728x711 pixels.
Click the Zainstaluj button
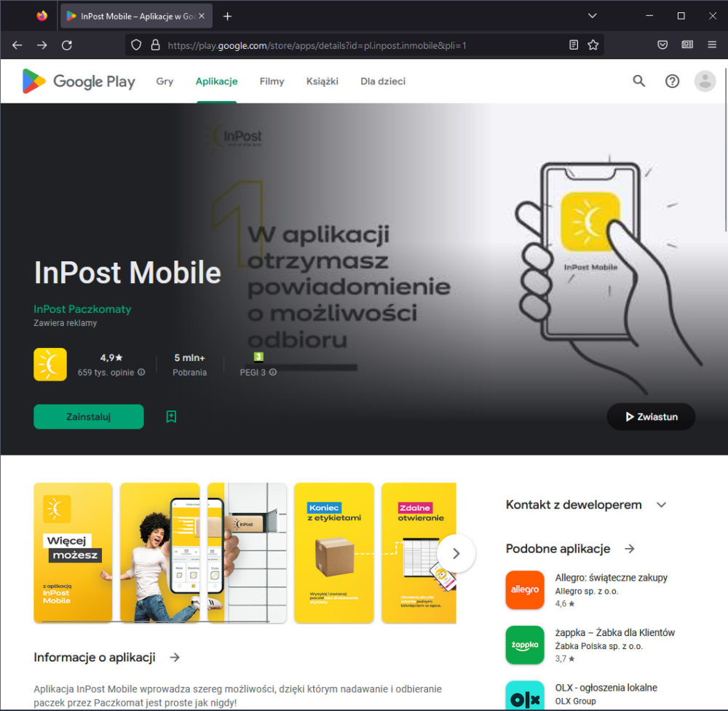click(89, 417)
